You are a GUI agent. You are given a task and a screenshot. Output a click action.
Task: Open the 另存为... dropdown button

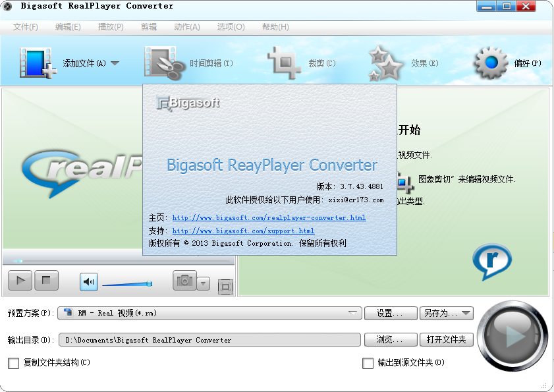tap(446, 313)
